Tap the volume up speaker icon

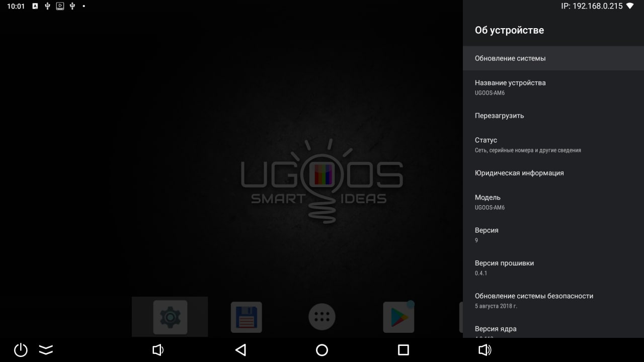click(485, 350)
